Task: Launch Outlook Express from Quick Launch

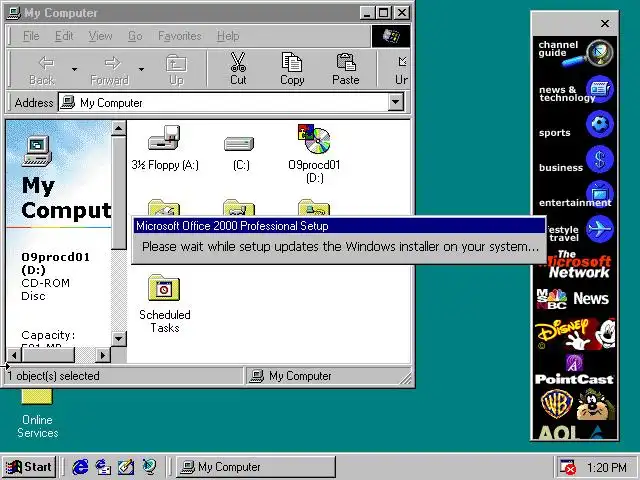Action: click(x=103, y=467)
